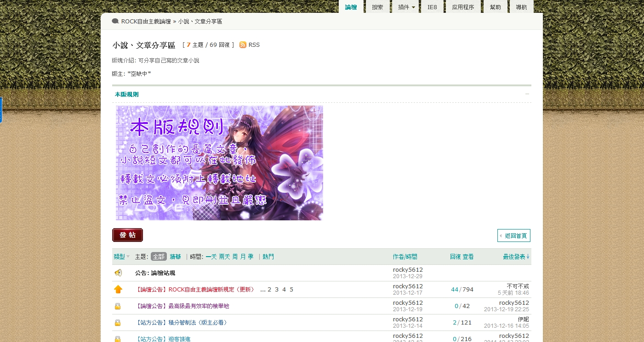This screenshot has width=644, height=342.
Task: Toggle sort order on 最後發表
Action: pyautogui.click(x=516, y=257)
